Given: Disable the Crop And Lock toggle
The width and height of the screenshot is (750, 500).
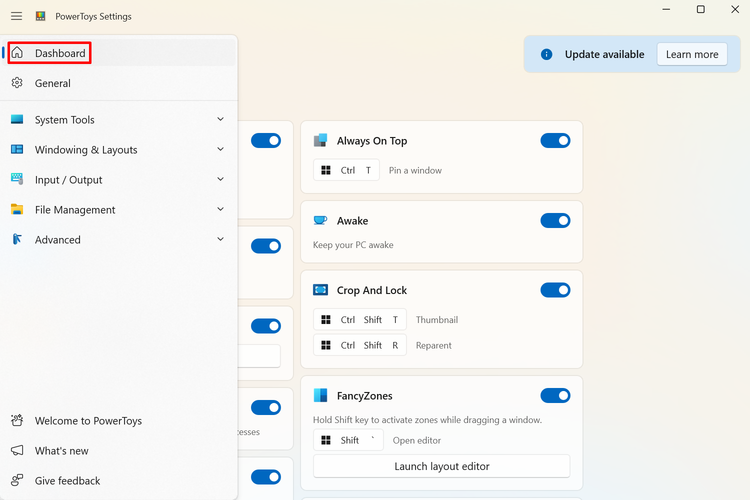Looking at the screenshot, I should click(x=555, y=290).
